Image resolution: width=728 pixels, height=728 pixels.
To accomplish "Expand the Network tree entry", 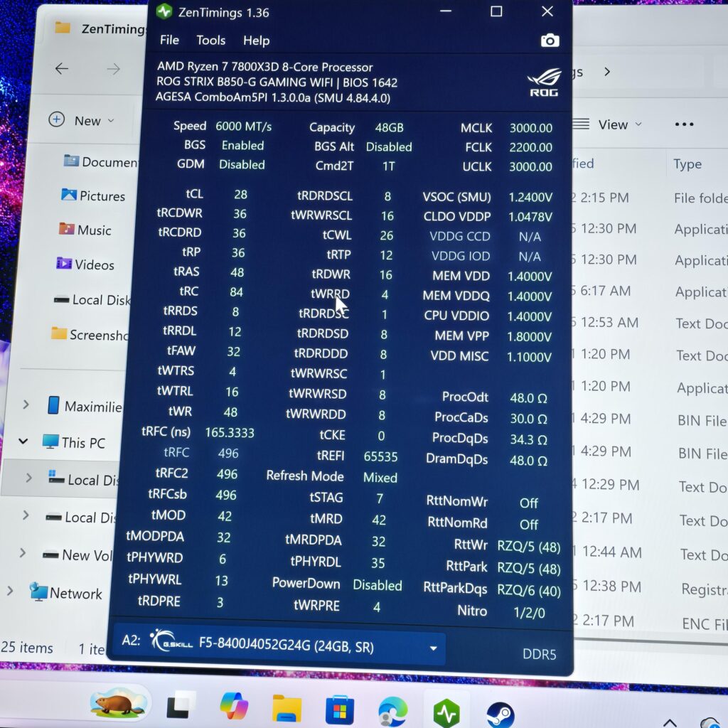I will click(10, 590).
